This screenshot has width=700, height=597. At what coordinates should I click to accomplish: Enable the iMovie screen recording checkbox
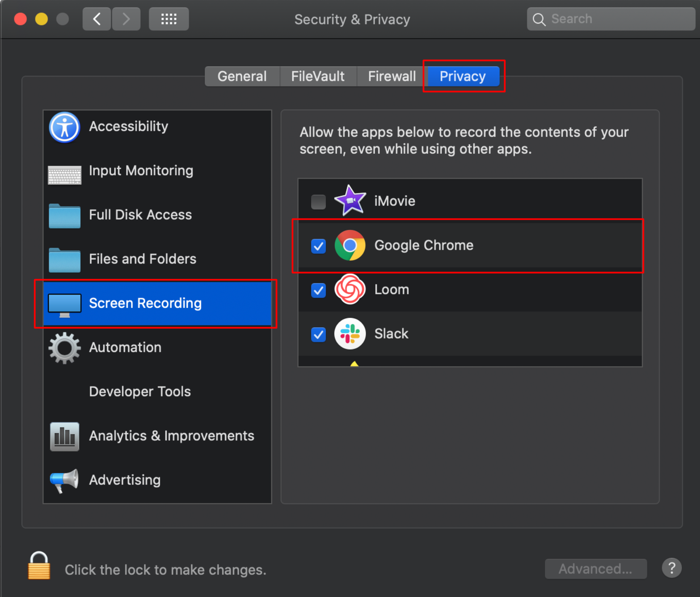point(318,202)
